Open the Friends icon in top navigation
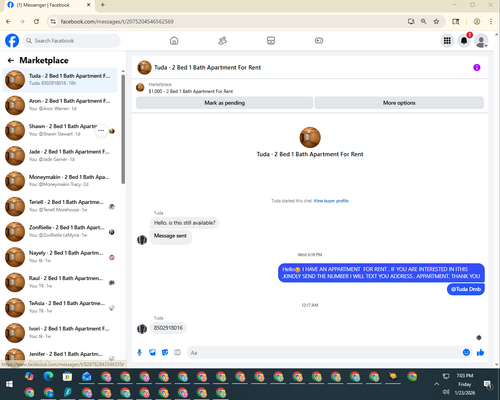Screen dimensions: 500x400 click(222, 41)
